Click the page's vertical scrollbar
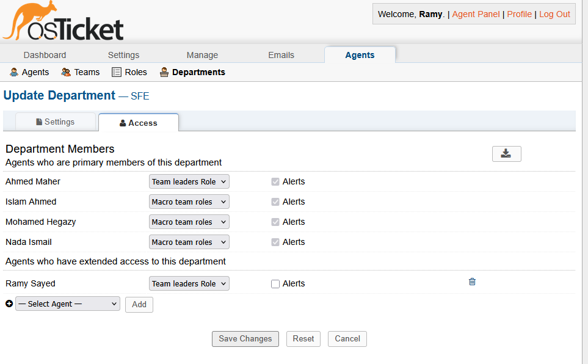This screenshot has width=588, height=364. click(x=584, y=182)
